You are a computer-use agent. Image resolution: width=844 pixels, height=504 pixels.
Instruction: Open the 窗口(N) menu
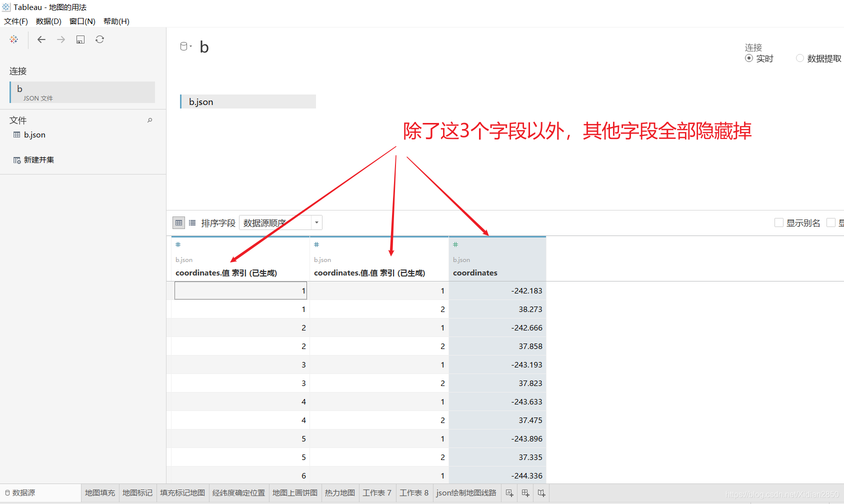[x=82, y=21]
